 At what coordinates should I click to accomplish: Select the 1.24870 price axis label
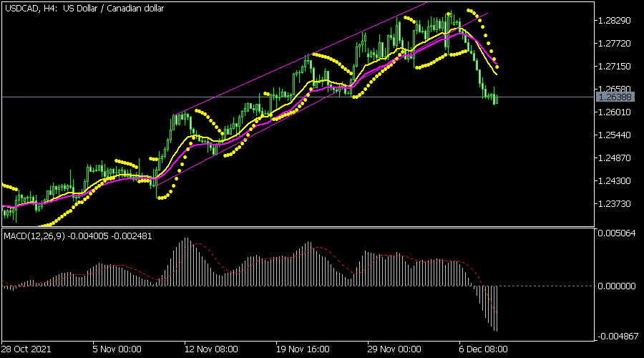tap(615, 158)
